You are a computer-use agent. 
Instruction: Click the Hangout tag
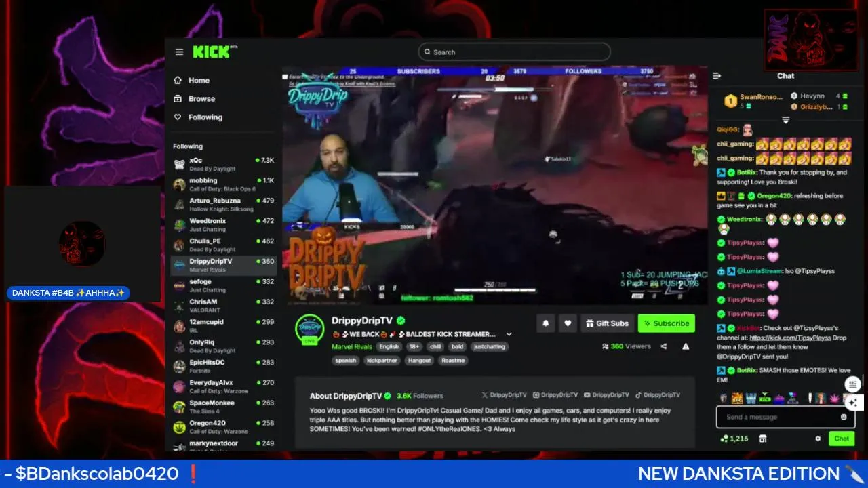pyautogui.click(x=419, y=361)
